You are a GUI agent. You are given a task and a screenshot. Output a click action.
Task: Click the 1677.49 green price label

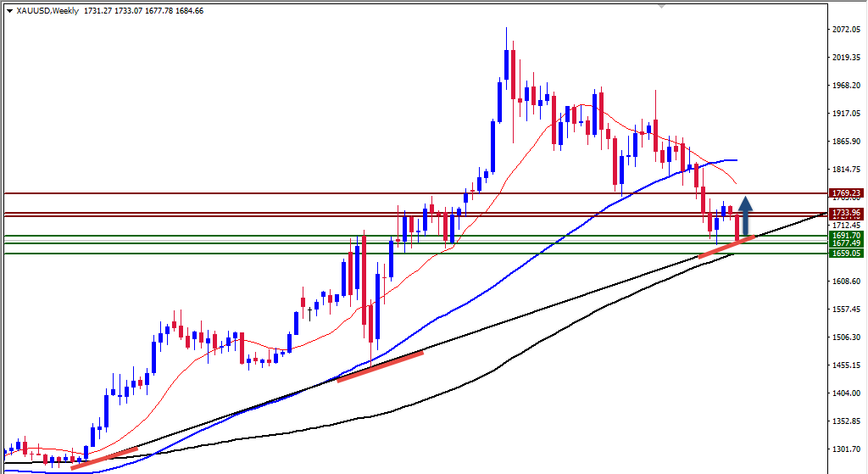pyautogui.click(x=846, y=243)
